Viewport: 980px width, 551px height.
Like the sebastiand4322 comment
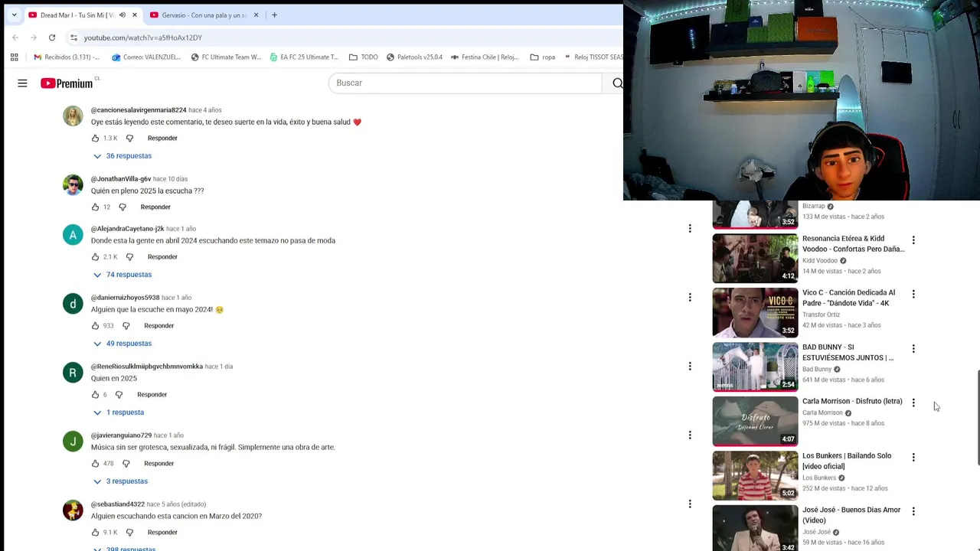pyautogui.click(x=95, y=533)
